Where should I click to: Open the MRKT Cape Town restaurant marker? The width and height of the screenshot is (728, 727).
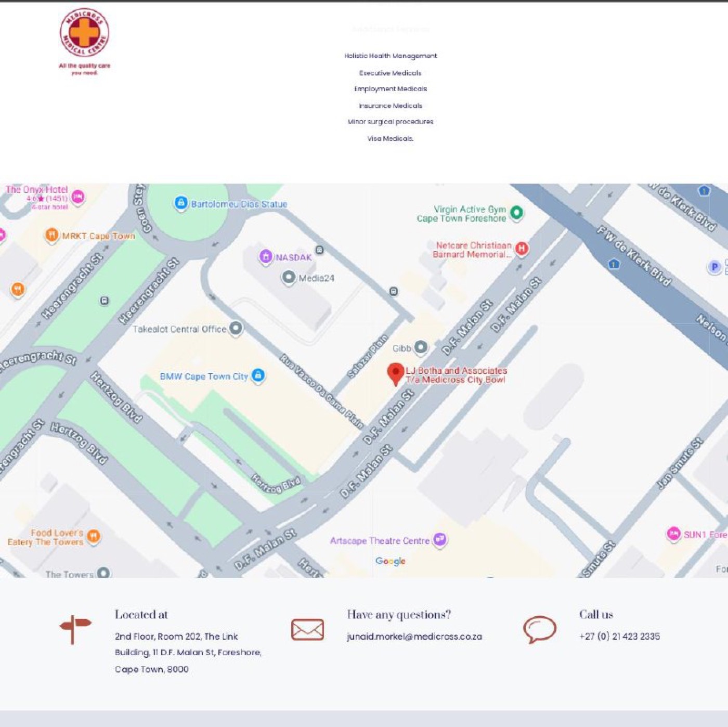[x=51, y=236]
